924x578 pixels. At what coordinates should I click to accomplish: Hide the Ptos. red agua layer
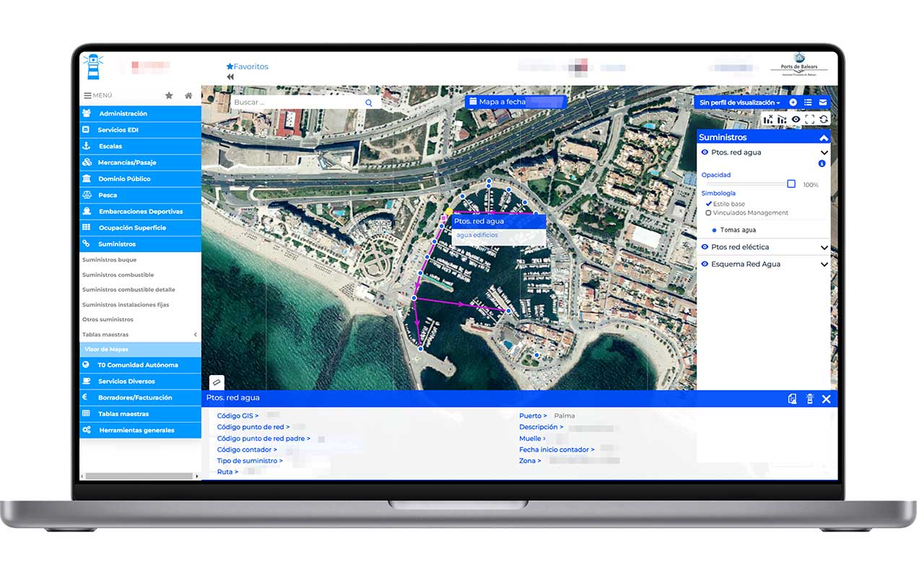pyautogui.click(x=705, y=152)
